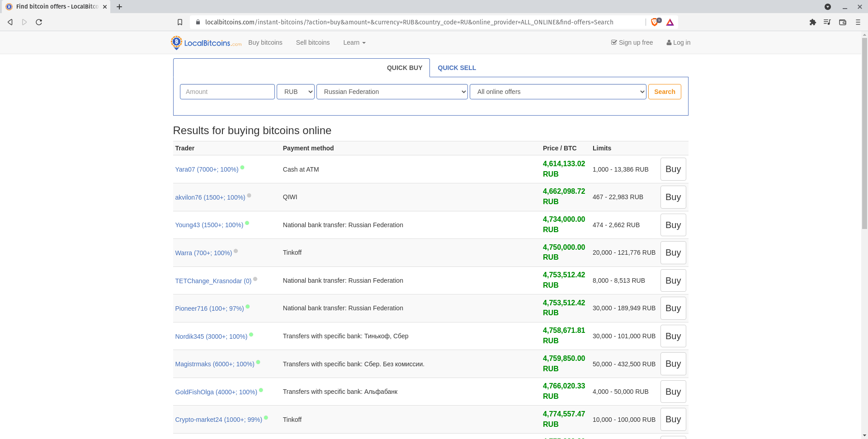
Task: Switch to the QUICK BUY tab
Action: pos(405,68)
